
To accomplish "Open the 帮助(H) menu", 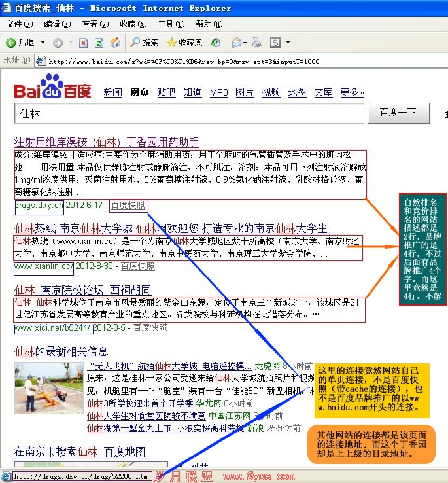I will pyautogui.click(x=209, y=24).
